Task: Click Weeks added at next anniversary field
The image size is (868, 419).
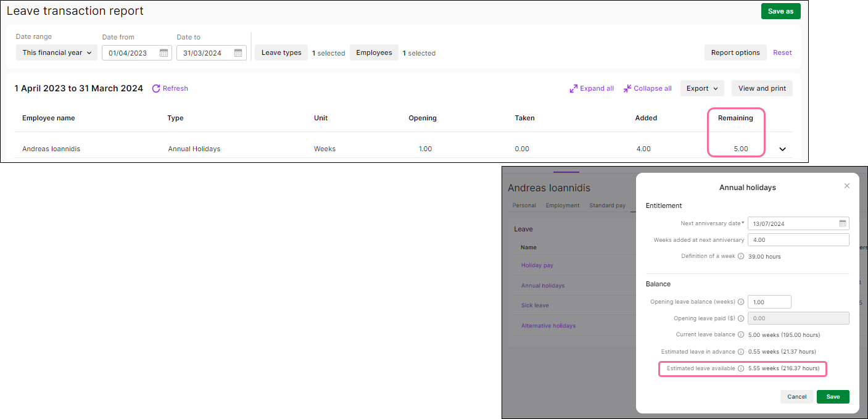Action: [x=798, y=240]
